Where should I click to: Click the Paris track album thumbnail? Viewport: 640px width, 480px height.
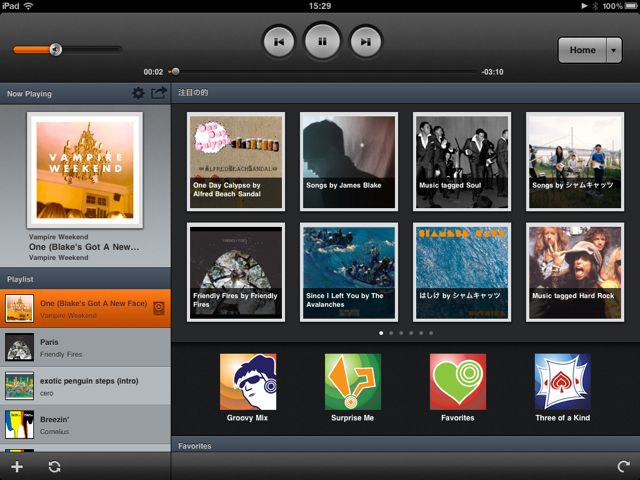coord(19,347)
